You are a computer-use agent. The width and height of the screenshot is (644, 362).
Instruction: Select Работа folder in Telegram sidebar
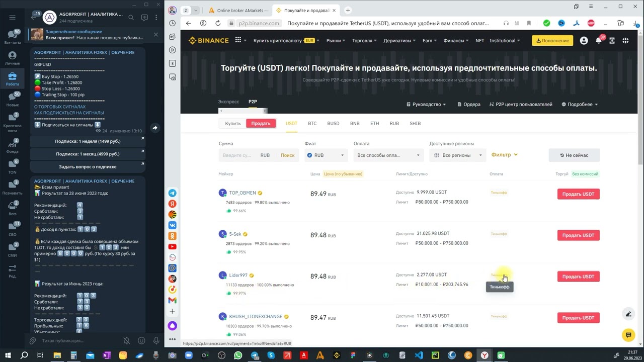(x=13, y=78)
